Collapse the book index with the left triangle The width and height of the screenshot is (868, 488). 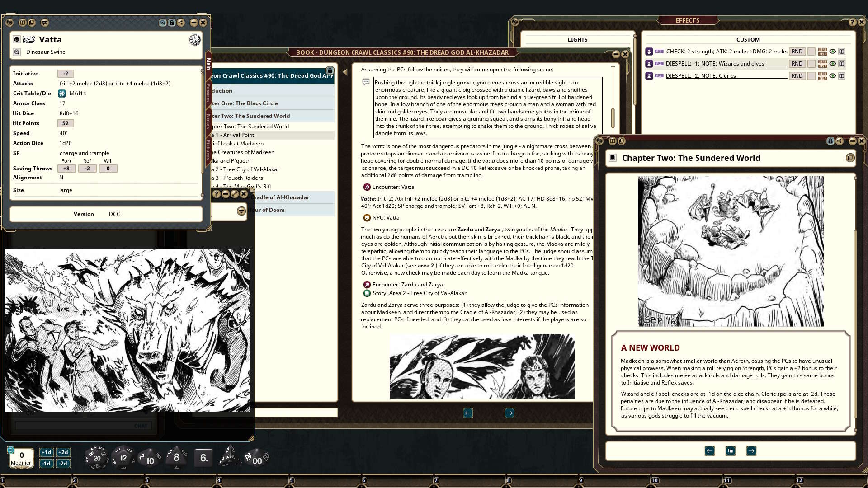[x=345, y=72]
